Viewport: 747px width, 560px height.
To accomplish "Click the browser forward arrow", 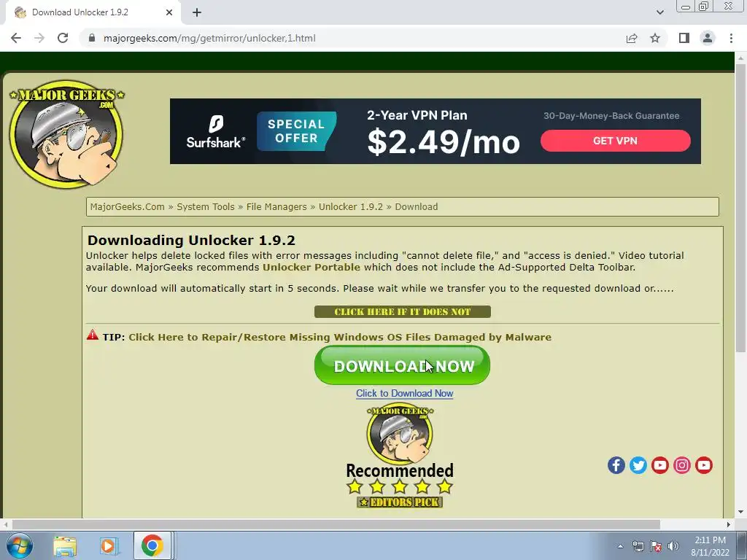I will (39, 38).
